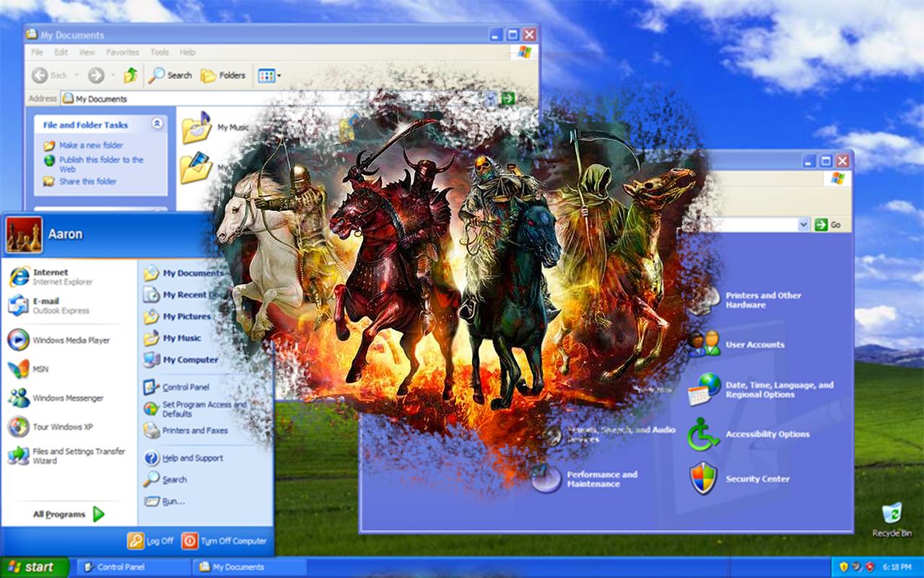Launch Outlook Express E-mail entry
The height and width of the screenshot is (578, 924).
click(49, 306)
